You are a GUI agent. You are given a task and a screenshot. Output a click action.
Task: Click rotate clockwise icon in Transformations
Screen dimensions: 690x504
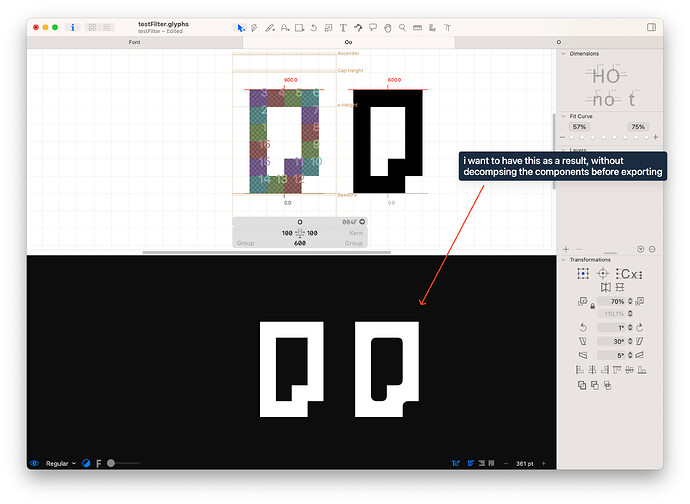[641, 326]
